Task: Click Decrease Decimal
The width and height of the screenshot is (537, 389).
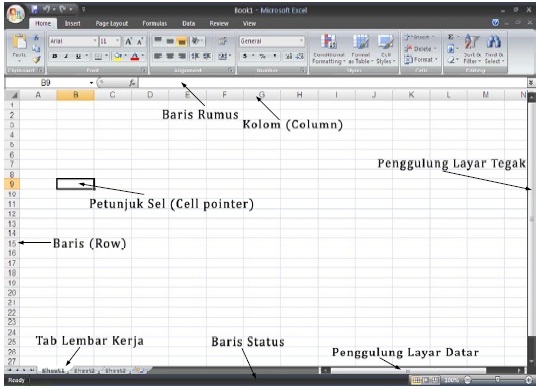Action: click(x=300, y=56)
